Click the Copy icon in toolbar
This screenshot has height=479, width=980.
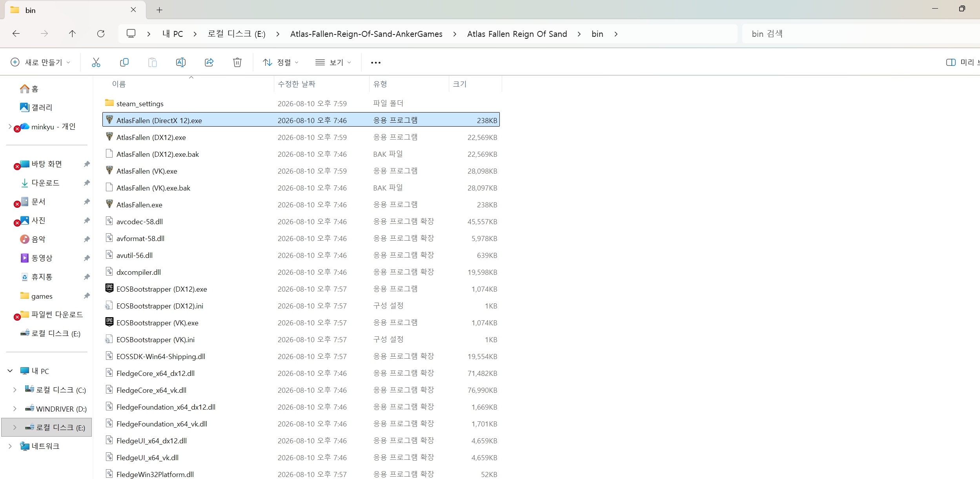point(124,62)
